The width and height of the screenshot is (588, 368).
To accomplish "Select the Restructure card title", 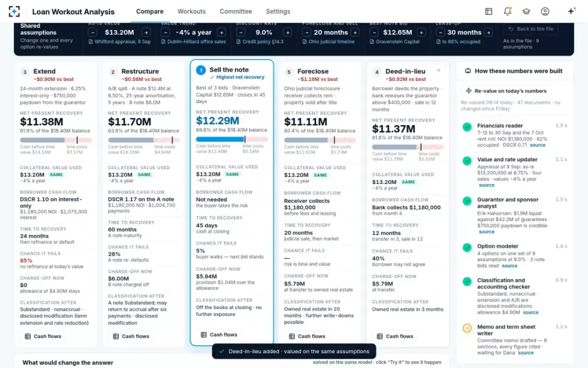I will (140, 72).
